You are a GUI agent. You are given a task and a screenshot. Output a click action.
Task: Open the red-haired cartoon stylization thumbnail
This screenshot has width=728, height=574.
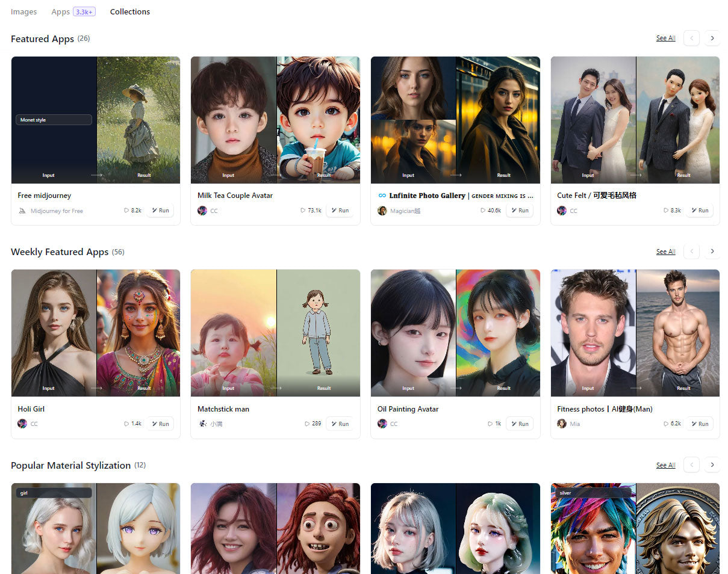275,528
